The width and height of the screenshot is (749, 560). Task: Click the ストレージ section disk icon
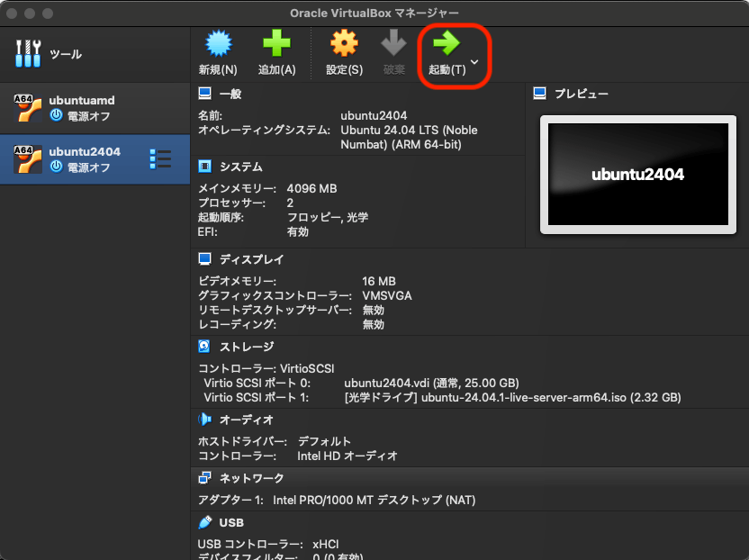[204, 346]
